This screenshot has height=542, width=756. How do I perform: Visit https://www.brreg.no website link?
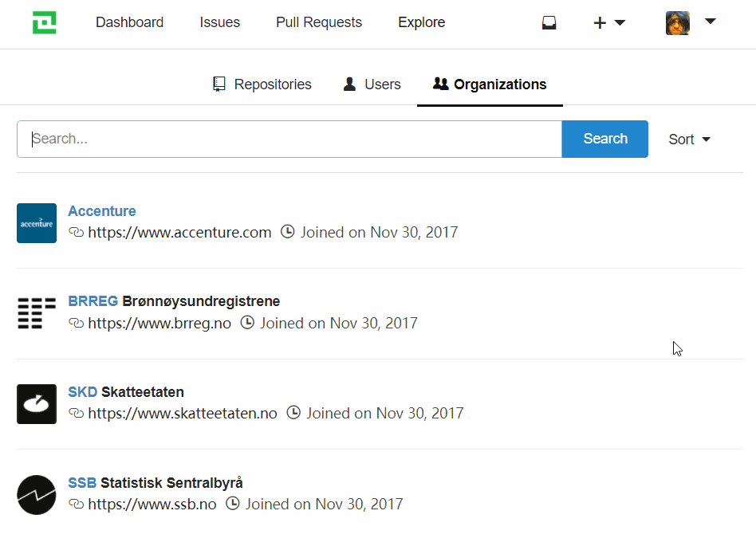coord(159,323)
